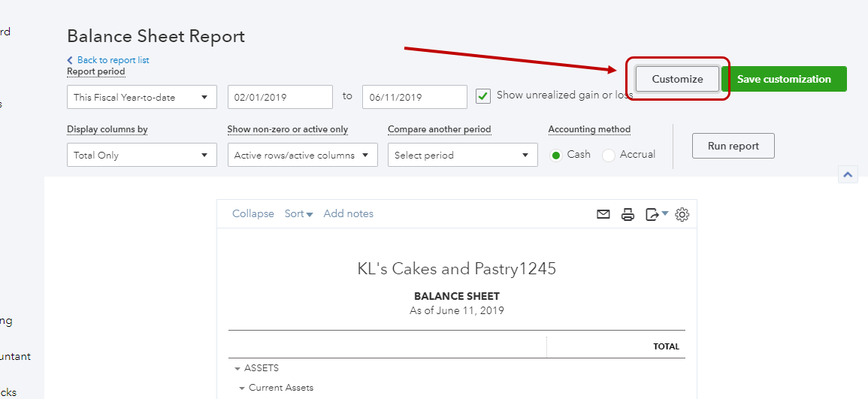
Task: Click Save customization button
Action: (x=783, y=79)
